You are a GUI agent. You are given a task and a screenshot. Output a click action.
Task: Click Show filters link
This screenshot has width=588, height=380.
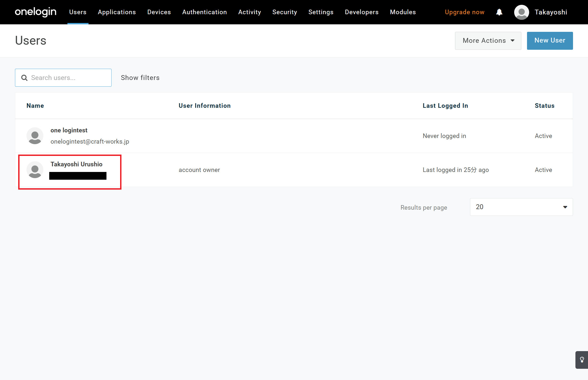coord(140,78)
